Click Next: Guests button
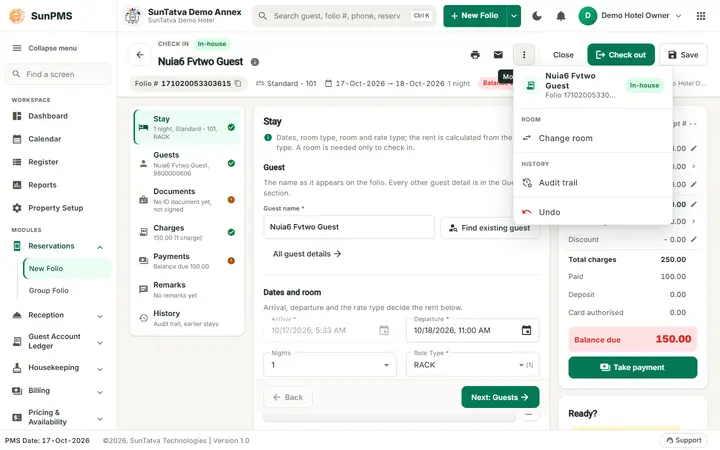The height and width of the screenshot is (450, 720). click(500, 397)
